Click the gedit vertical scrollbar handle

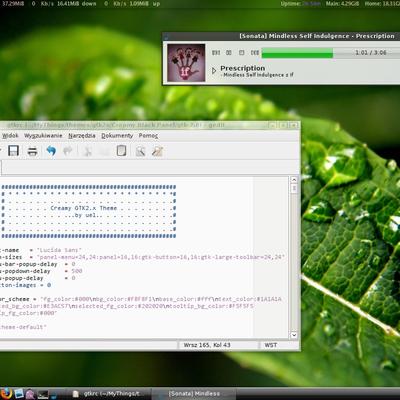click(294, 189)
